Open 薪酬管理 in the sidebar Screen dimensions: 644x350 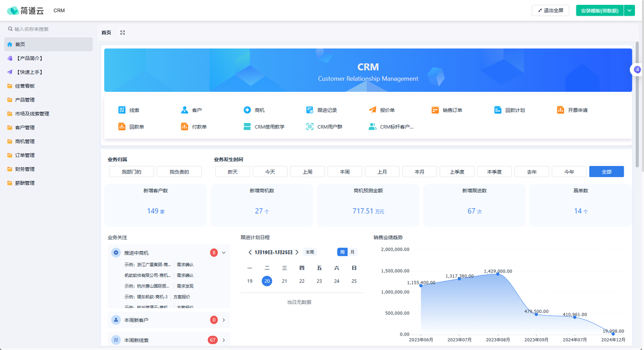tap(48, 183)
